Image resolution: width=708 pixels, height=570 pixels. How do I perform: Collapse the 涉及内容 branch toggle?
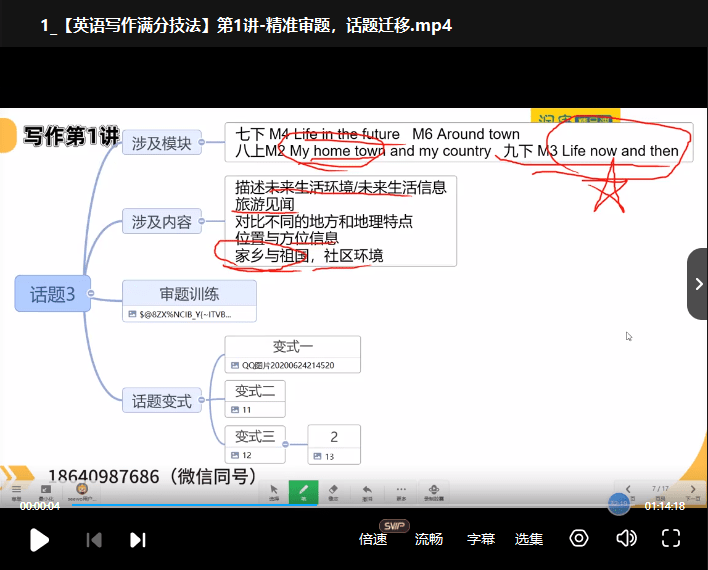point(202,221)
